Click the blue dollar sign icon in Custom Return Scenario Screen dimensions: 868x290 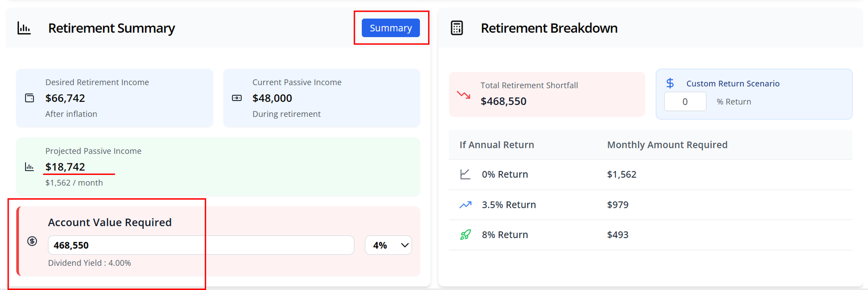(x=670, y=83)
